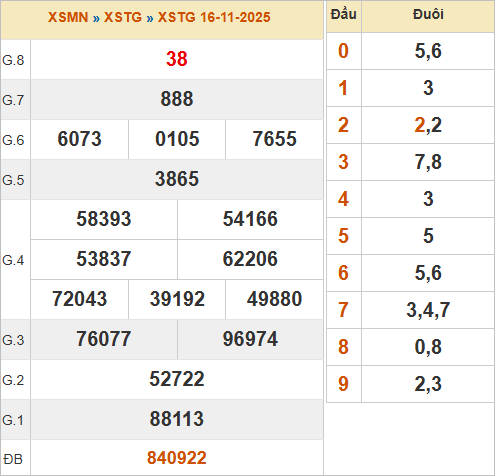Open the first XSTG breadcrumb link
The height and width of the screenshot is (476, 495).
[123, 17]
